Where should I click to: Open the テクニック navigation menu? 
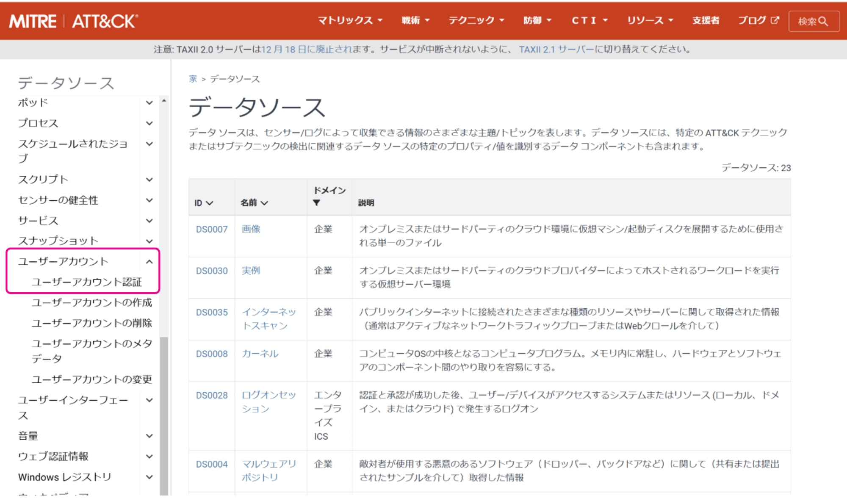tap(476, 20)
